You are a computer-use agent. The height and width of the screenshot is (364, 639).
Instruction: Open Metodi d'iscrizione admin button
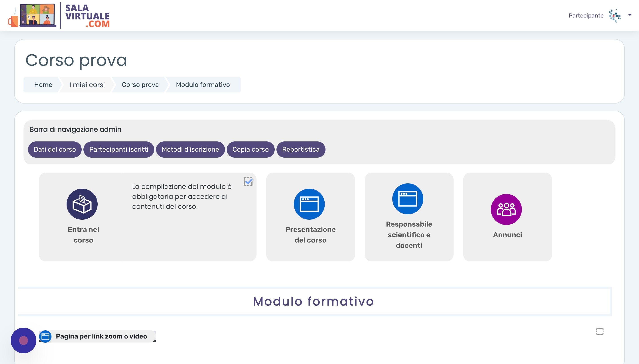tap(190, 149)
